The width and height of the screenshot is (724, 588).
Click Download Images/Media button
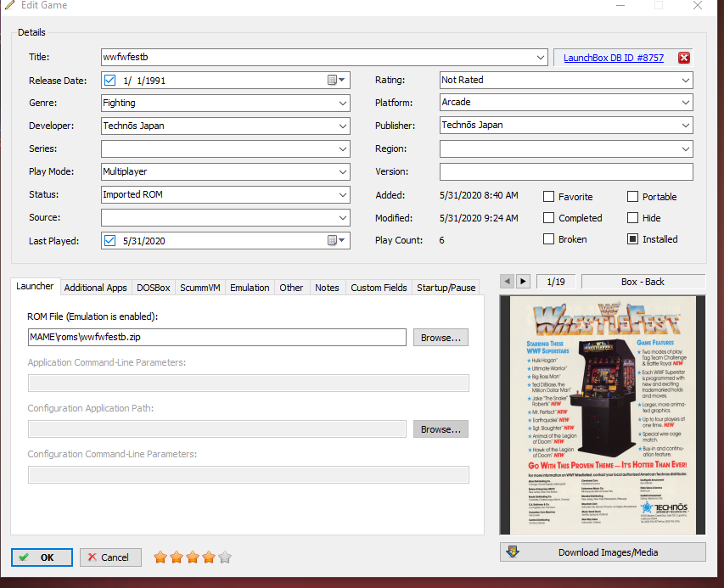(x=603, y=552)
